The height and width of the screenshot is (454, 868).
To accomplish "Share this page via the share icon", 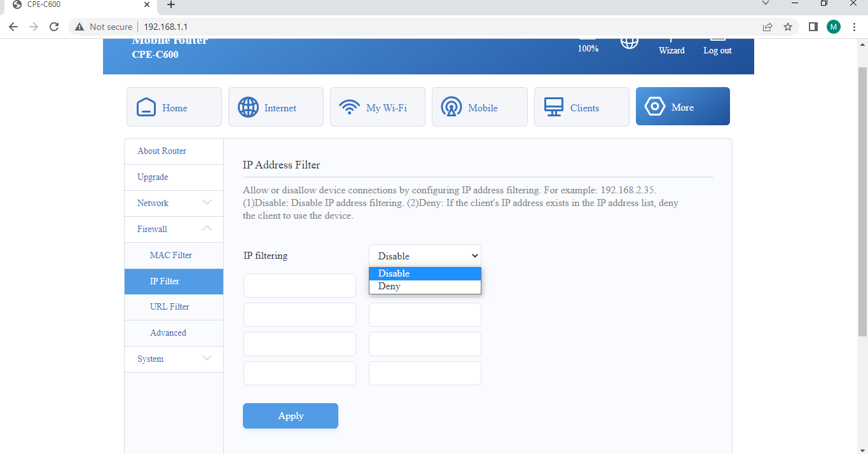I will 768,27.
